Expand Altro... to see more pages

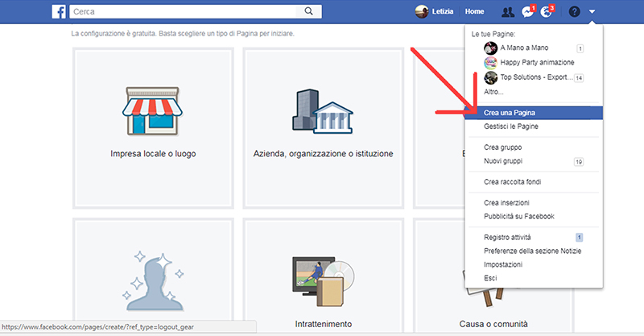(x=494, y=92)
